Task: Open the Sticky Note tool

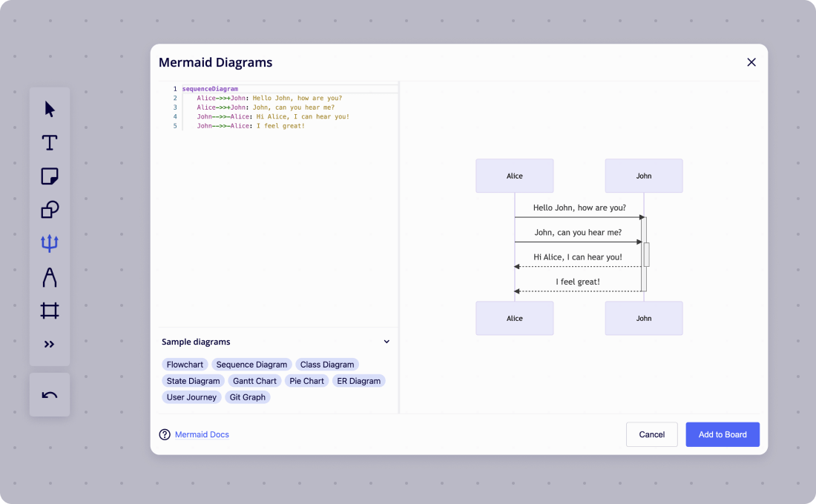Action: (49, 176)
